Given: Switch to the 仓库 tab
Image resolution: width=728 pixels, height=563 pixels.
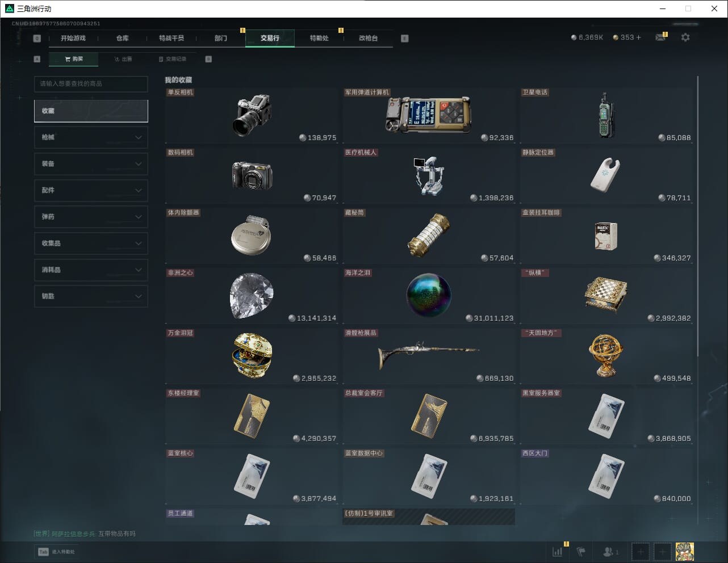Looking at the screenshot, I should click(123, 38).
